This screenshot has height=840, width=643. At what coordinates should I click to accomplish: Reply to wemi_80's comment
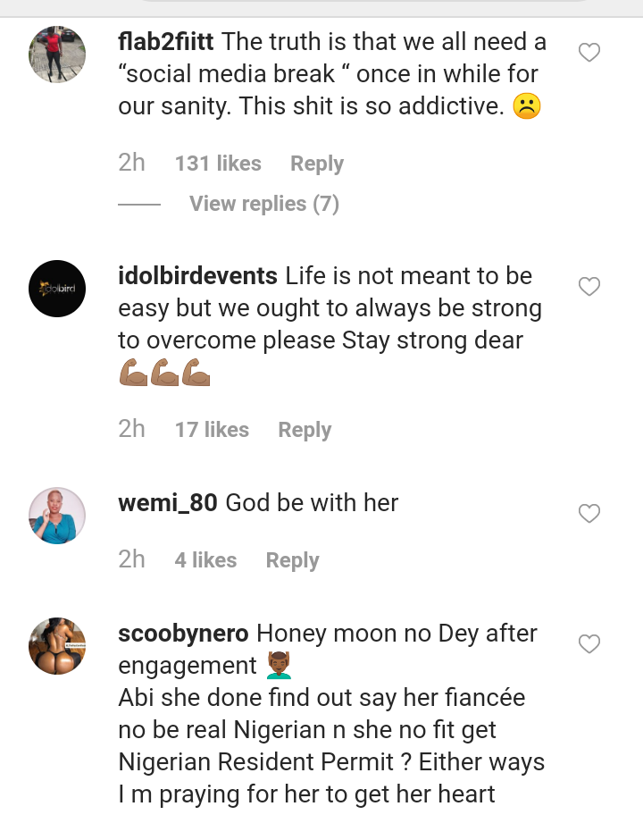292,560
